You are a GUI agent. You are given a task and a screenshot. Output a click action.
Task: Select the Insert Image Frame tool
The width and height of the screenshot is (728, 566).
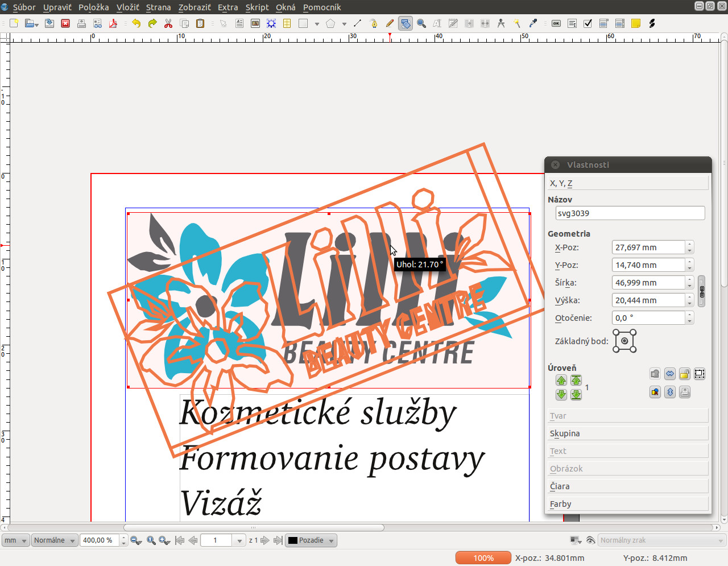[x=255, y=23]
